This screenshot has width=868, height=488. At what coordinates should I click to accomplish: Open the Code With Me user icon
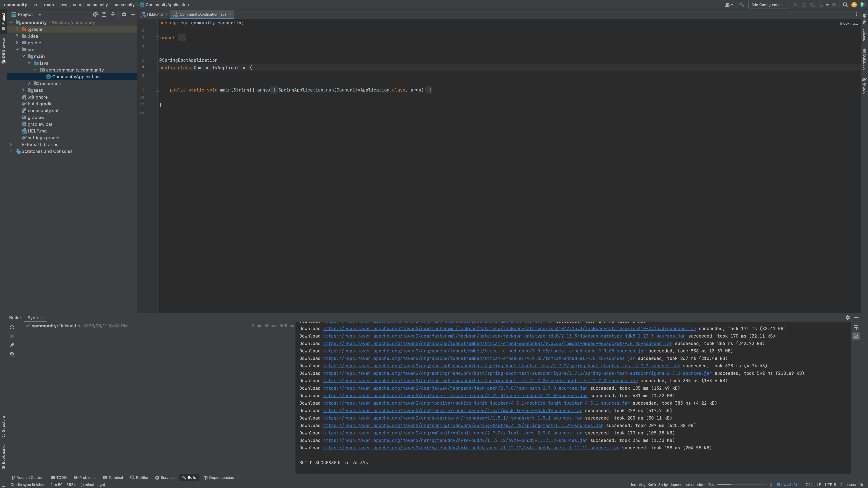(729, 5)
